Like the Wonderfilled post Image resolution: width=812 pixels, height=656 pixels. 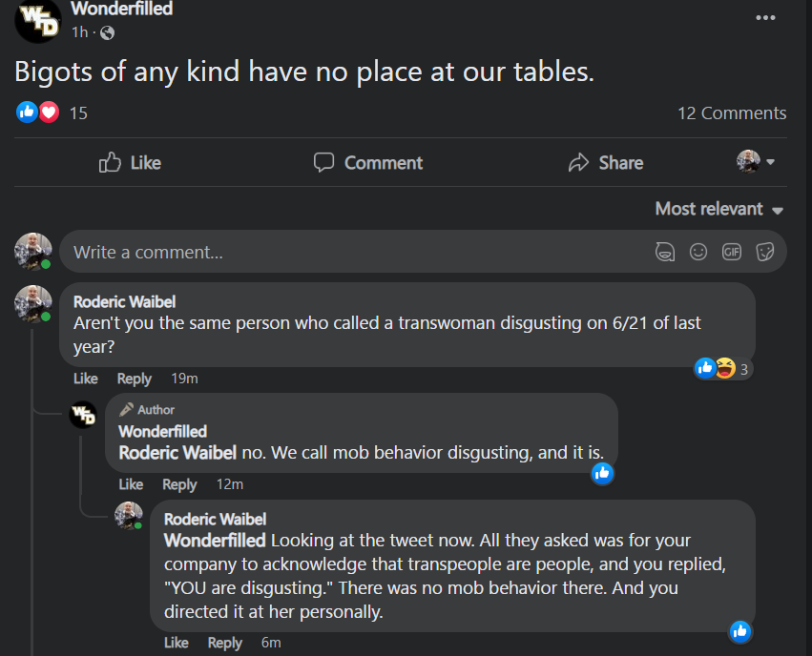point(130,163)
